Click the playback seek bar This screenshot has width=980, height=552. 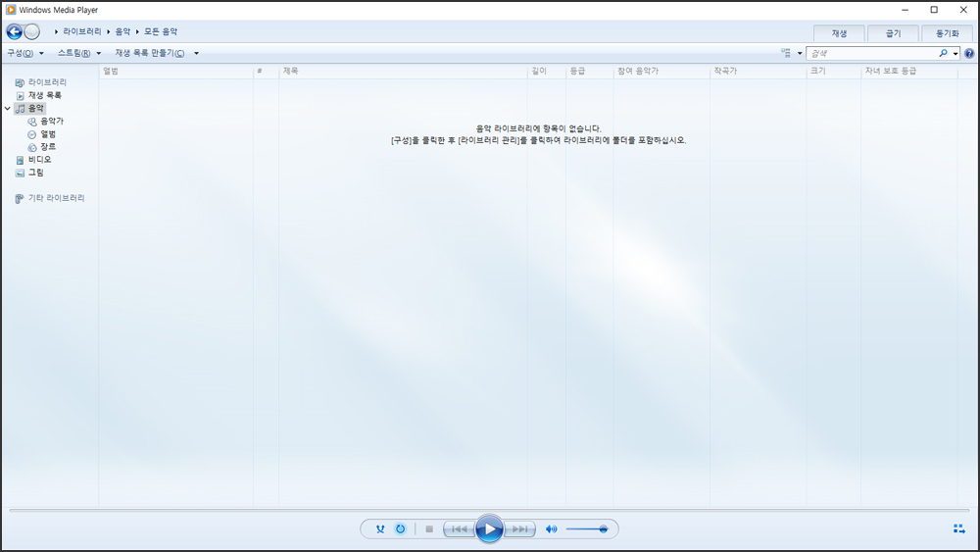click(489, 510)
